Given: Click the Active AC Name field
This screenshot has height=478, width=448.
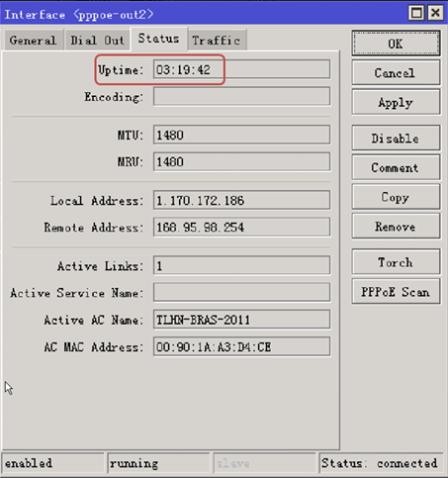Looking at the screenshot, I should [241, 320].
